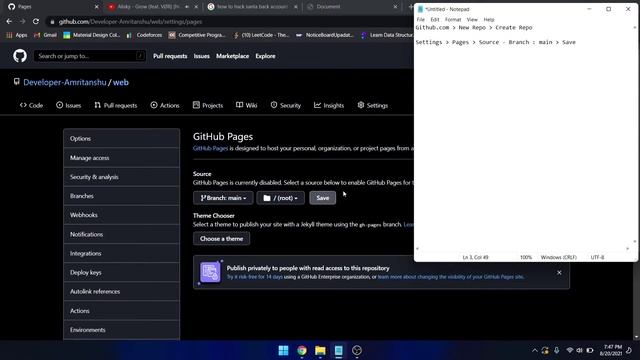Image resolution: width=640 pixels, height=360 pixels.
Task: Open Notepad File menu
Action: (x=420, y=20)
